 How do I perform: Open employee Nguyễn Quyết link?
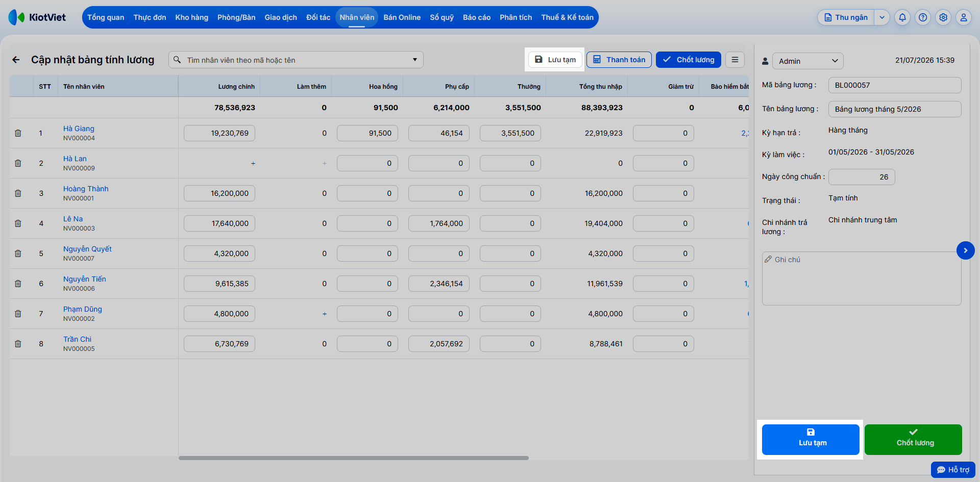[87, 249]
